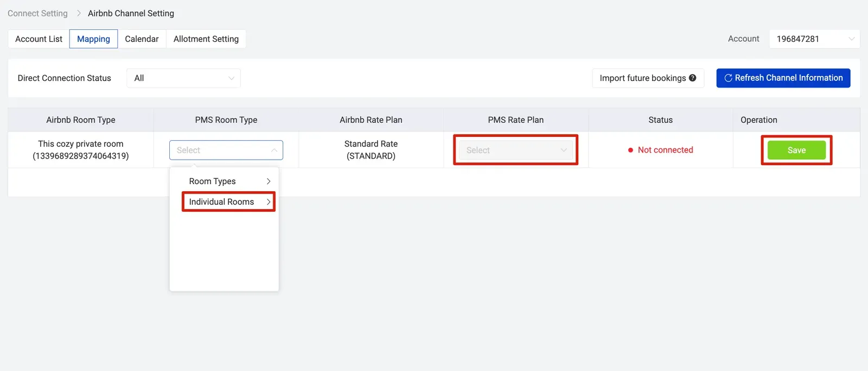Switch to the Account List tab
This screenshot has width=868, height=371.
pos(39,39)
